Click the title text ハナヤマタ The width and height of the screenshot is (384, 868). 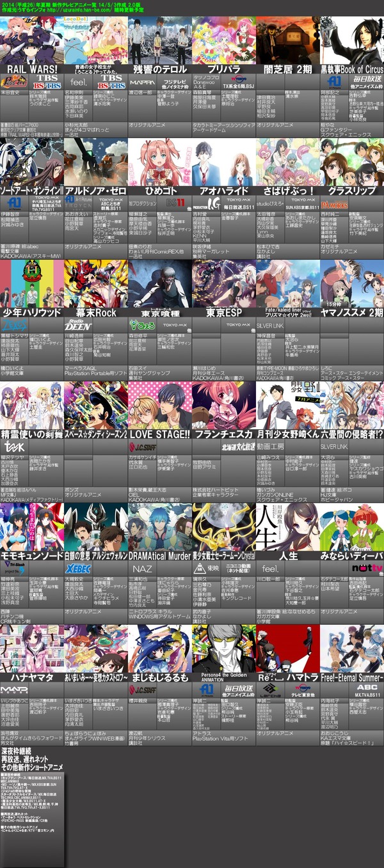tap(32, 677)
